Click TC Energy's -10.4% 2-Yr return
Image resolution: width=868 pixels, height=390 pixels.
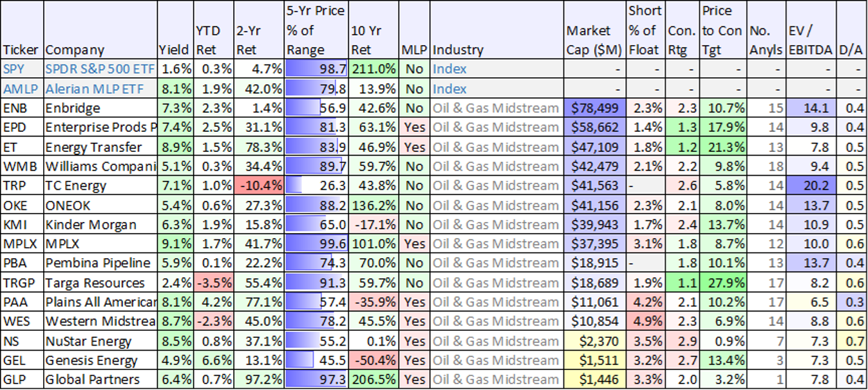[258, 185]
